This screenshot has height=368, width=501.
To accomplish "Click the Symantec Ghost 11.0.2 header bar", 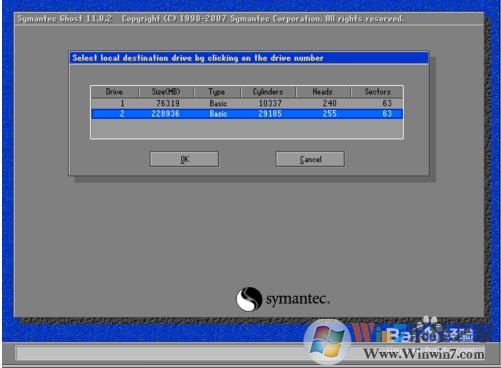I will tap(249, 19).
